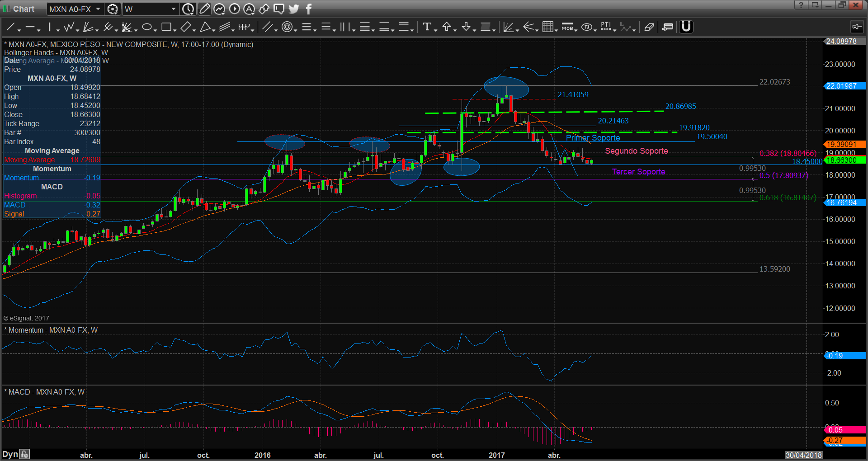
Task: Select the TJ ellipse tool
Action: pyautogui.click(x=586, y=27)
